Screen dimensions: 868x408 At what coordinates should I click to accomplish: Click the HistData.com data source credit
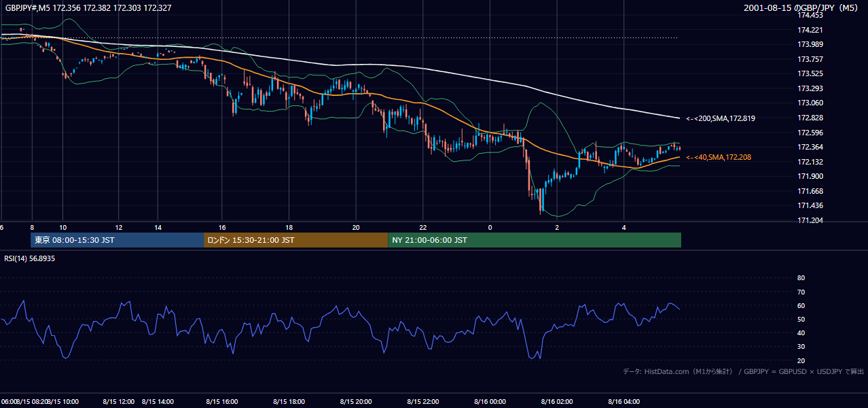[x=744, y=371]
